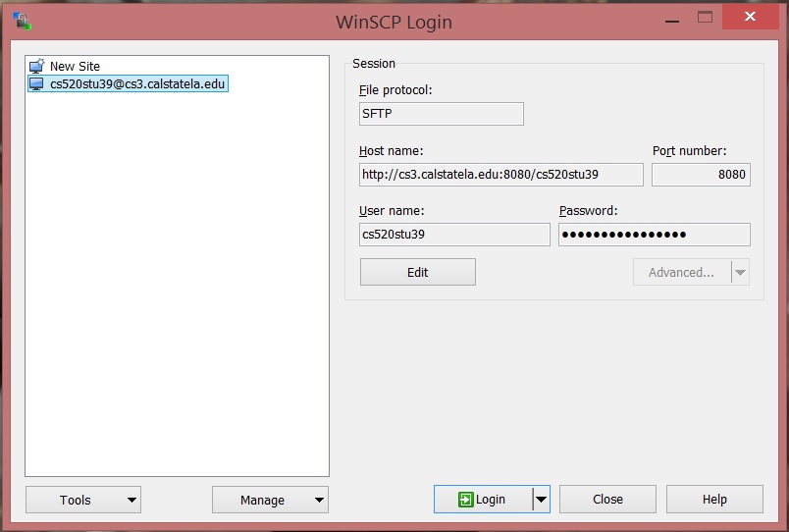Screen dimensions: 789x532
Task: Click the User name field
Action: coord(454,235)
